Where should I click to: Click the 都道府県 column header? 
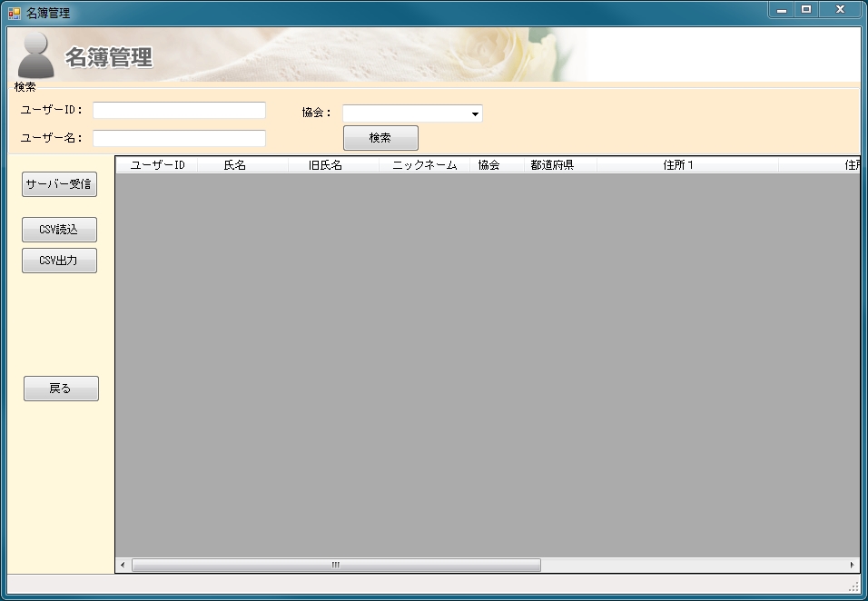(552, 165)
